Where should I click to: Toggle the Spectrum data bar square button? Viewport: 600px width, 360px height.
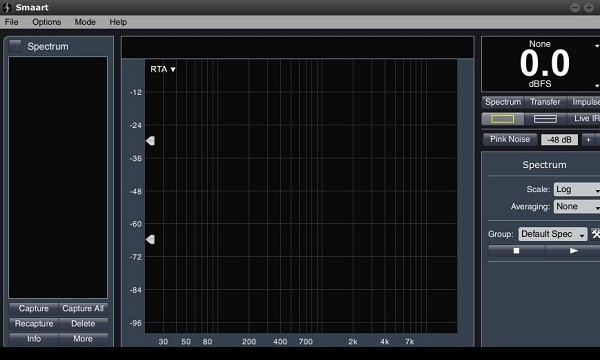click(15, 46)
